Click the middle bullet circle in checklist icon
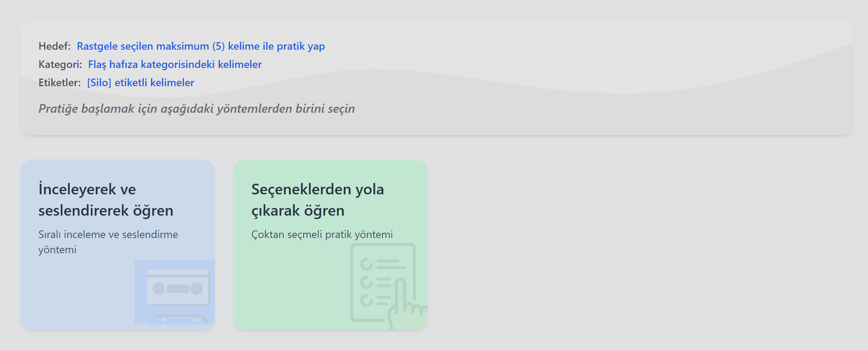The image size is (868, 350). [x=367, y=282]
